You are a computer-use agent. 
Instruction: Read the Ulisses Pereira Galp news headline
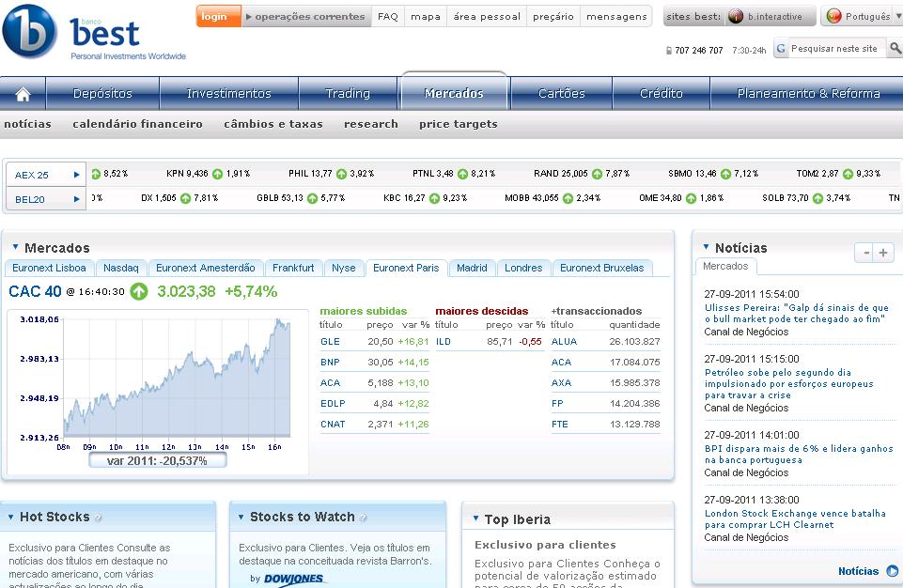click(x=797, y=314)
